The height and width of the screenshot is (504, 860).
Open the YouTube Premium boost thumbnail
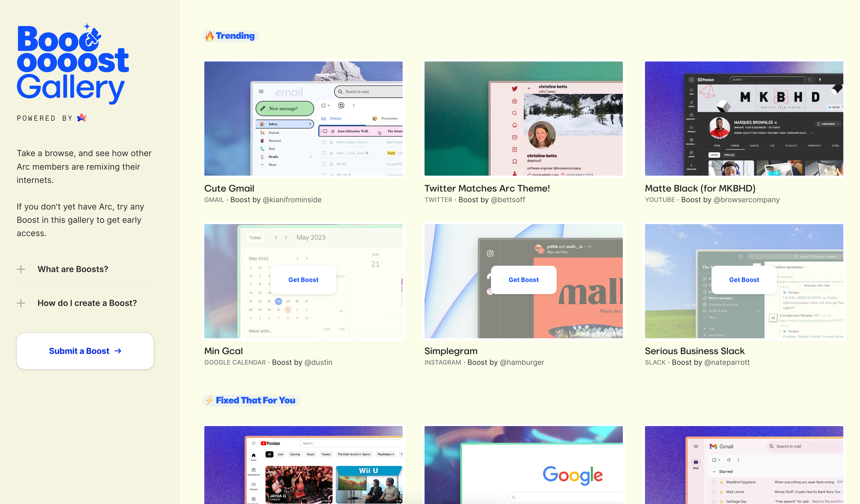[303, 465]
